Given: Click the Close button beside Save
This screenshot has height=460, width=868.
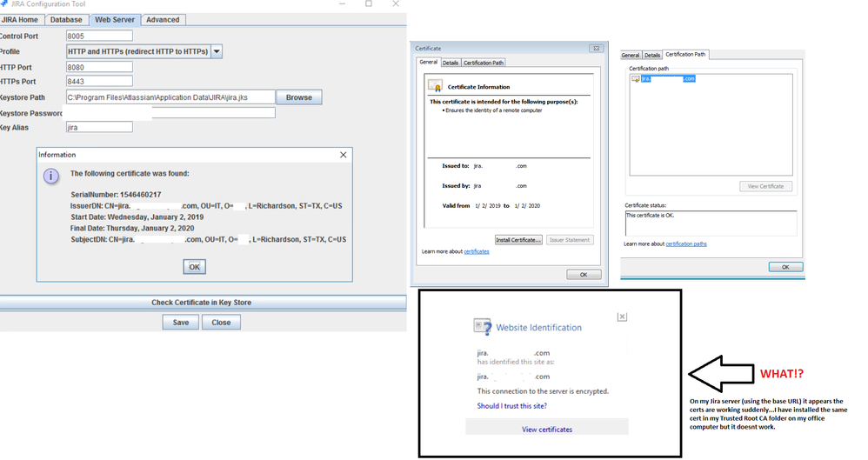Looking at the screenshot, I should [x=221, y=322].
